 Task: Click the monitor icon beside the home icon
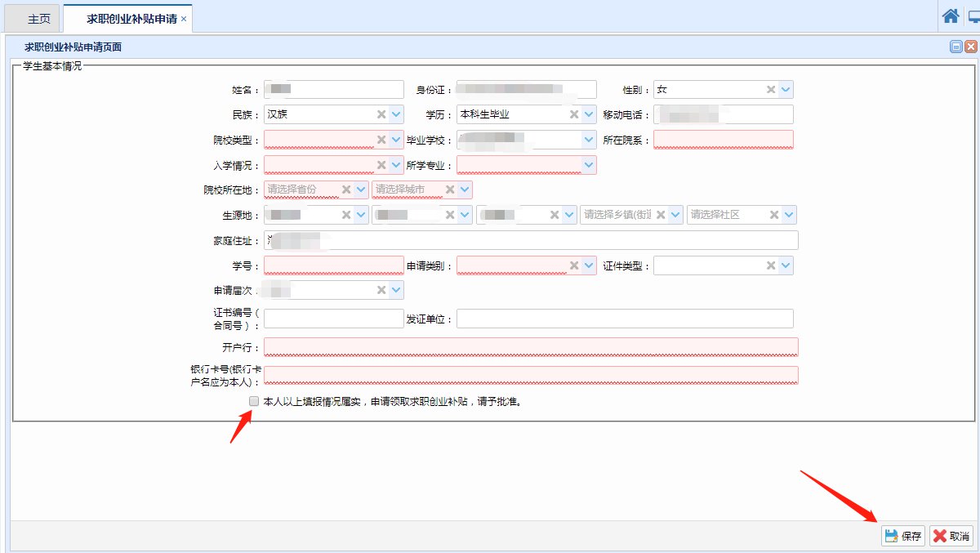coord(973,16)
